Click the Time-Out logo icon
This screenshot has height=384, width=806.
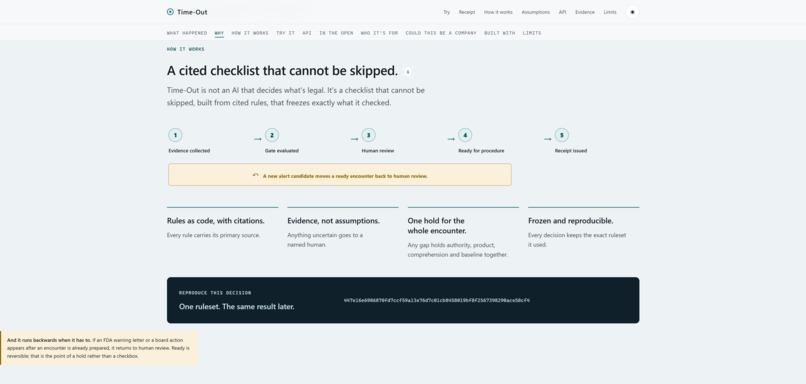pos(170,12)
